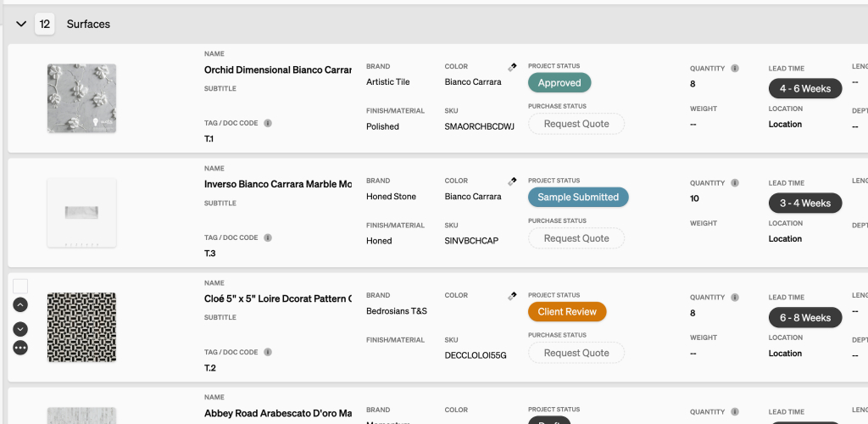Edit name Cloé 5" x 5" Loire
The height and width of the screenshot is (424, 868).
(x=278, y=298)
